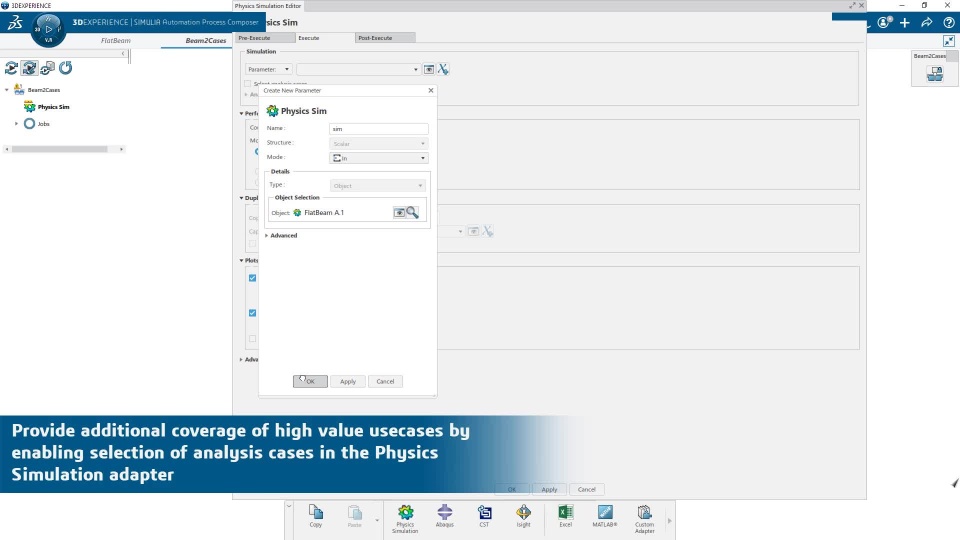Click the highlighted second run icon in left toolbar
The width and height of the screenshot is (960, 540).
coord(29,68)
